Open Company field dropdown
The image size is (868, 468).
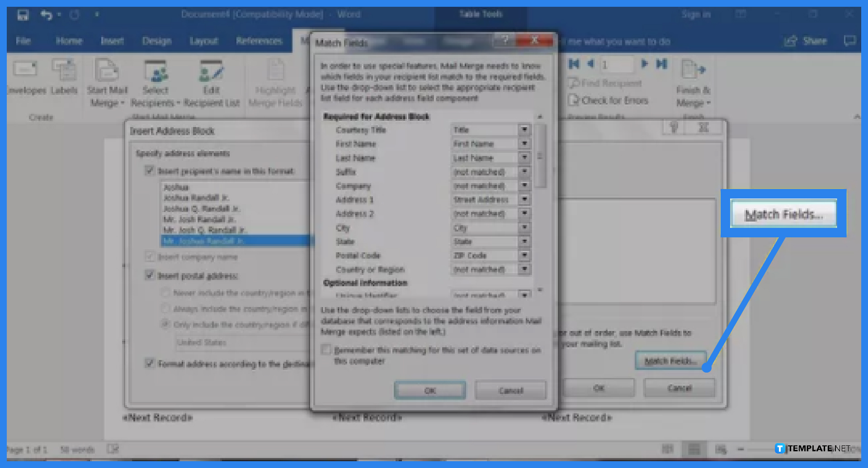pos(524,186)
